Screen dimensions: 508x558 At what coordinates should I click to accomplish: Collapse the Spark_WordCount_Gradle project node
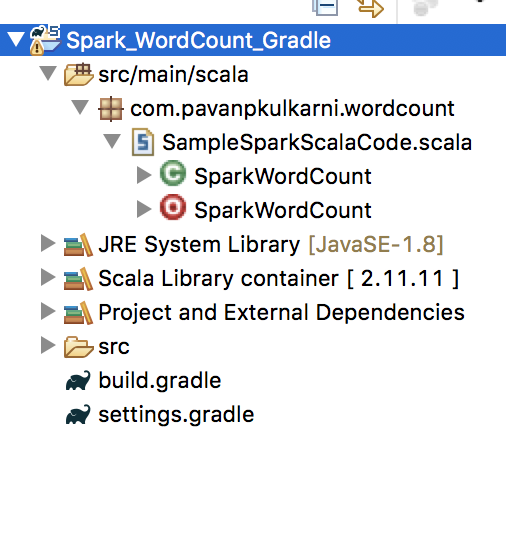tap(16, 39)
